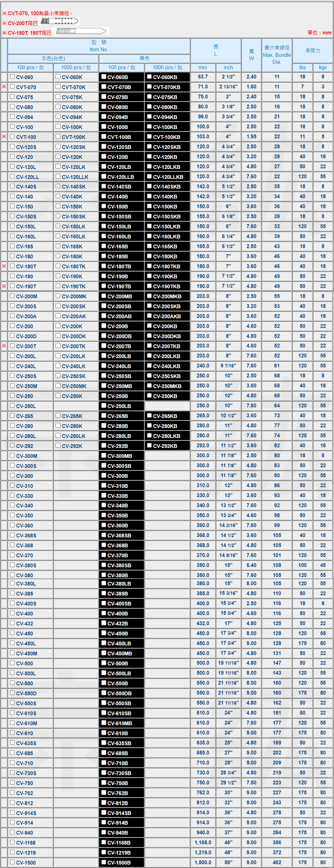Click the '2 13/16"' inch cell
334x868 pixels.
(228, 87)
